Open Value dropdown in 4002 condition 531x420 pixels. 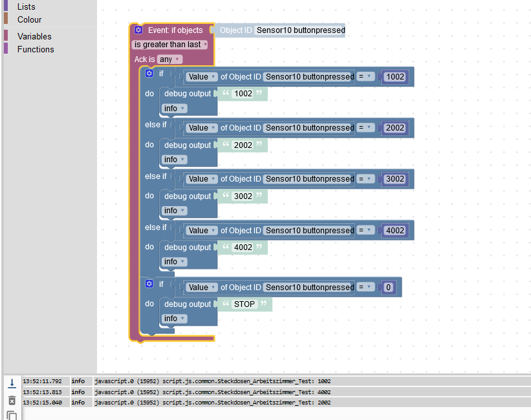point(202,231)
